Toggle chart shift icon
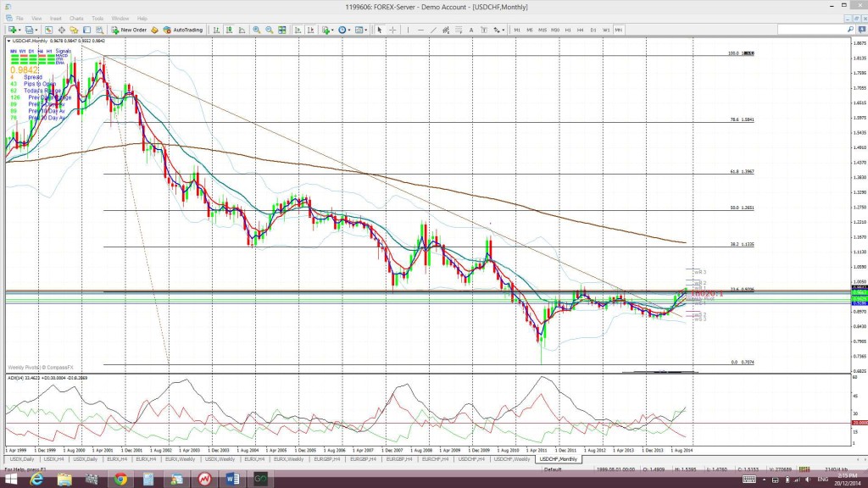This screenshot has width=868, height=488. [310, 30]
